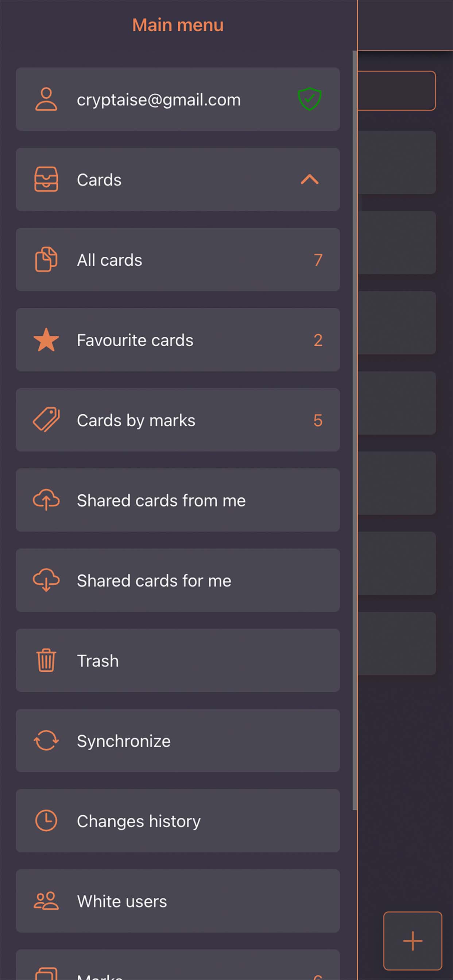Viewport: 453px width, 980px height.
Task: Click the green shield verification icon
Action: (310, 99)
